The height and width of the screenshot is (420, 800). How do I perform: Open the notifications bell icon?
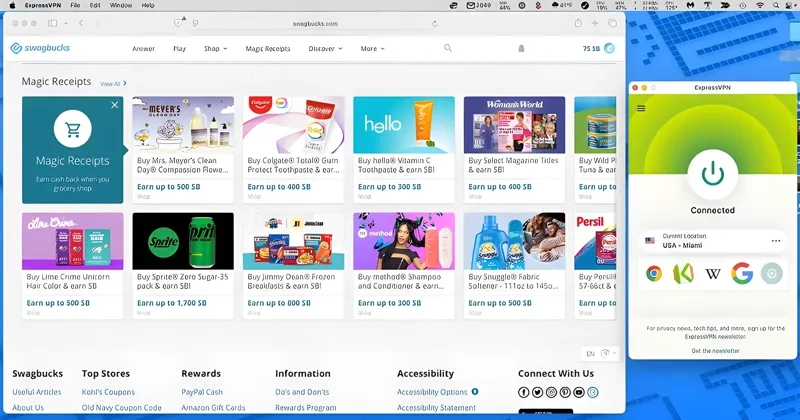(521, 48)
